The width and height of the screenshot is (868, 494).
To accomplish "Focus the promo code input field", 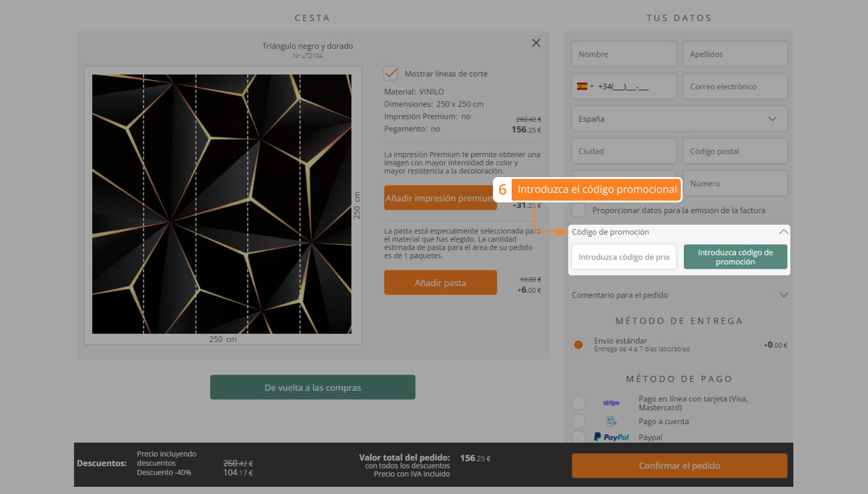I will pos(624,257).
